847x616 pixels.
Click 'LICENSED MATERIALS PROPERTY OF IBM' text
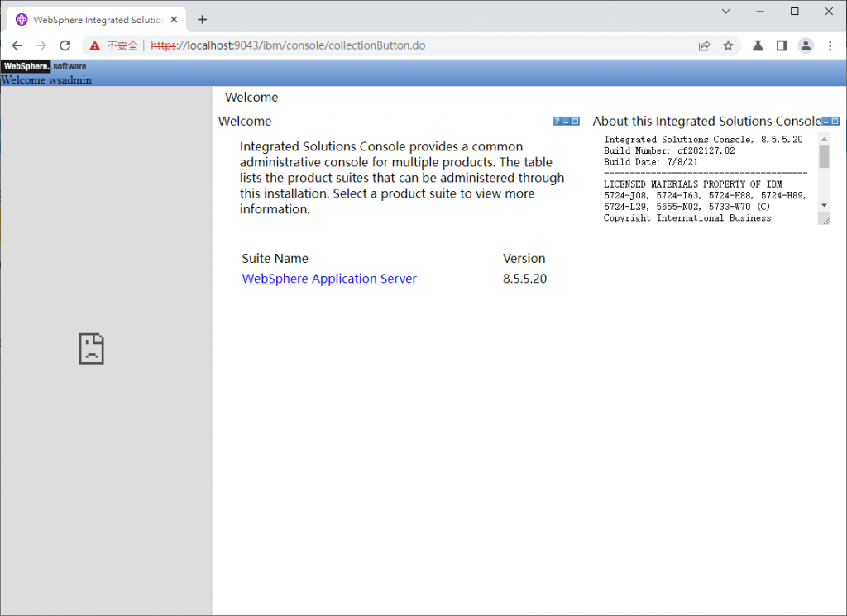(x=693, y=184)
